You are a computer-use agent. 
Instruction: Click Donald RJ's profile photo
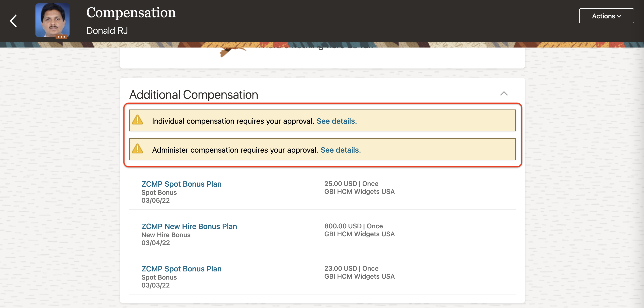coord(52,20)
